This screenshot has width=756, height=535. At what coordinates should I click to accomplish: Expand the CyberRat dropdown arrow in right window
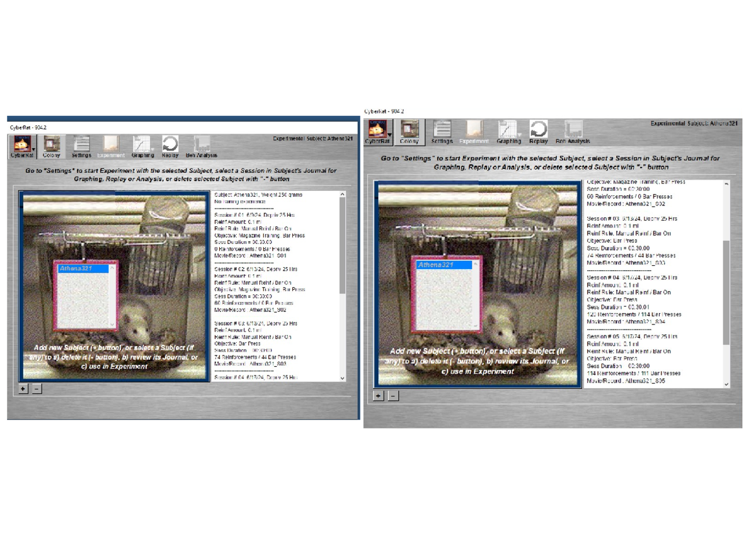(391, 134)
